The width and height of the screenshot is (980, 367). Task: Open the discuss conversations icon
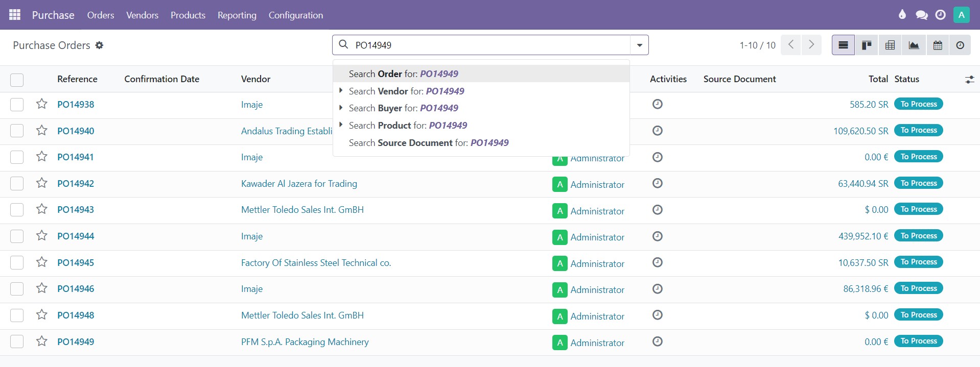click(921, 15)
